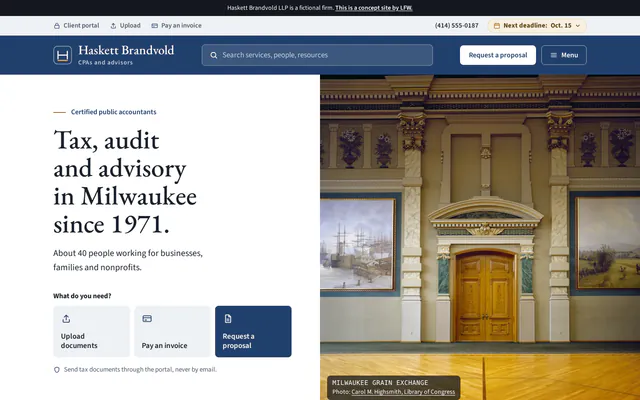Select the dark Request a proposal card
The width and height of the screenshot is (640, 400).
253,331
